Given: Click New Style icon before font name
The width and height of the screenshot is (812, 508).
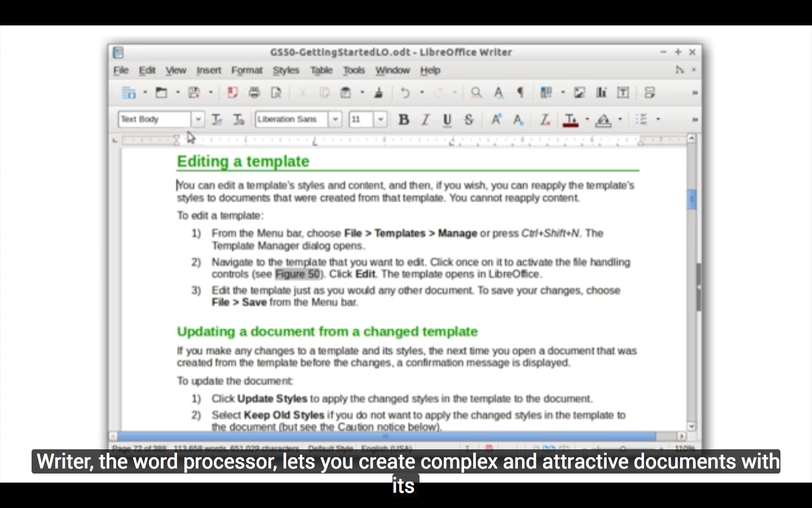Looking at the screenshot, I should 239,120.
